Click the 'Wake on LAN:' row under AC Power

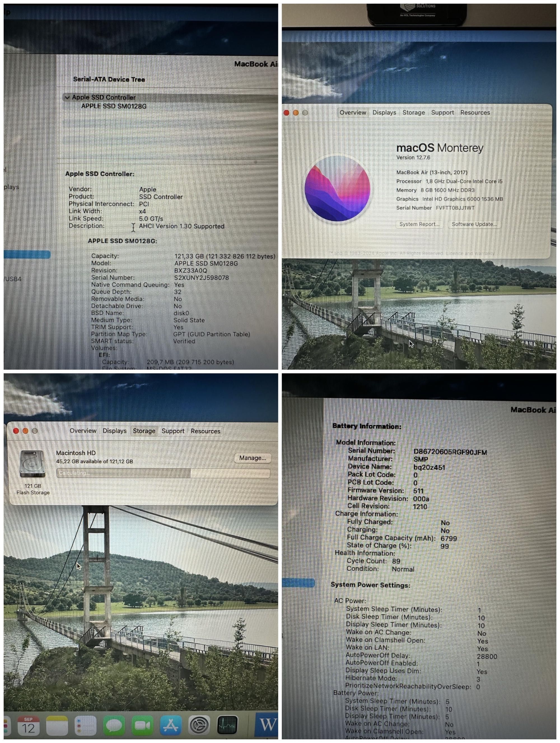[x=417, y=648]
